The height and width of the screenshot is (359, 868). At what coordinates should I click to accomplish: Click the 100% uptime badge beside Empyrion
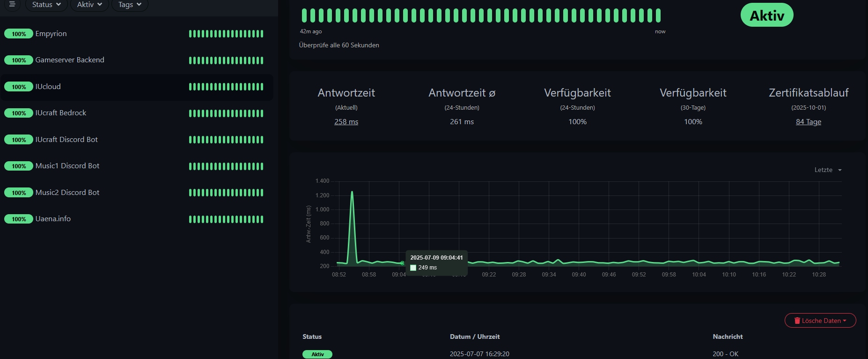pyautogui.click(x=19, y=34)
